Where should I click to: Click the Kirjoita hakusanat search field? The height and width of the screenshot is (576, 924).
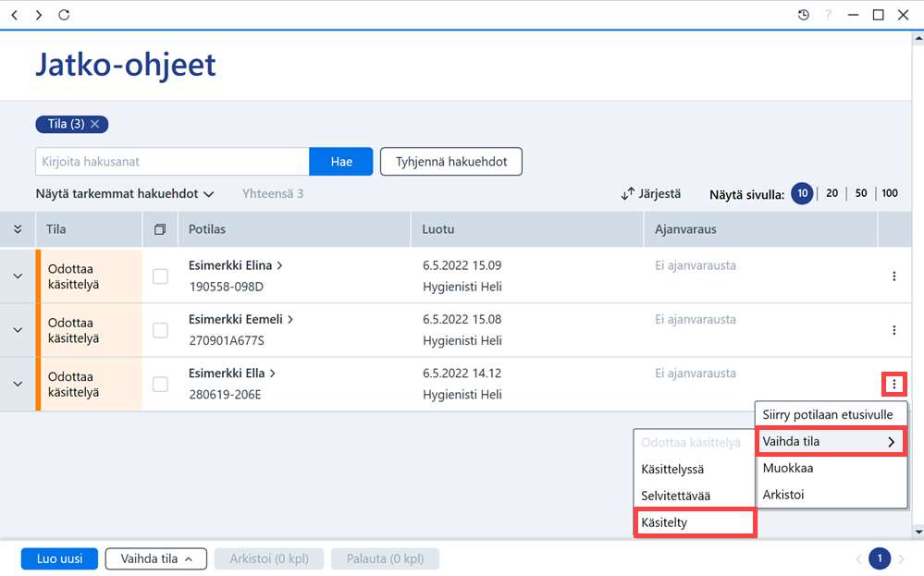[172, 162]
